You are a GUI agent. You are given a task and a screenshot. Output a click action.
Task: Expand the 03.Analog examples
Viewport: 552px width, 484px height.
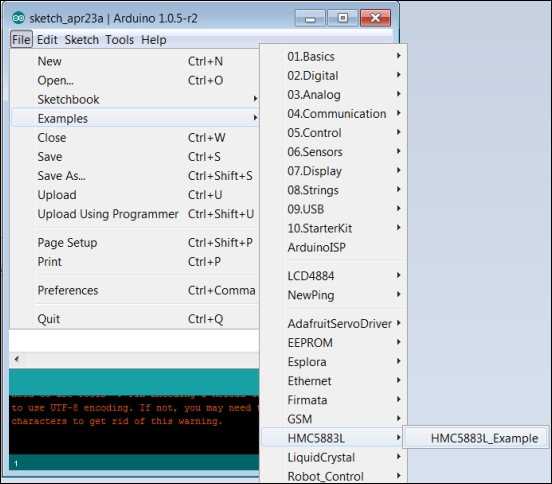coord(334,94)
